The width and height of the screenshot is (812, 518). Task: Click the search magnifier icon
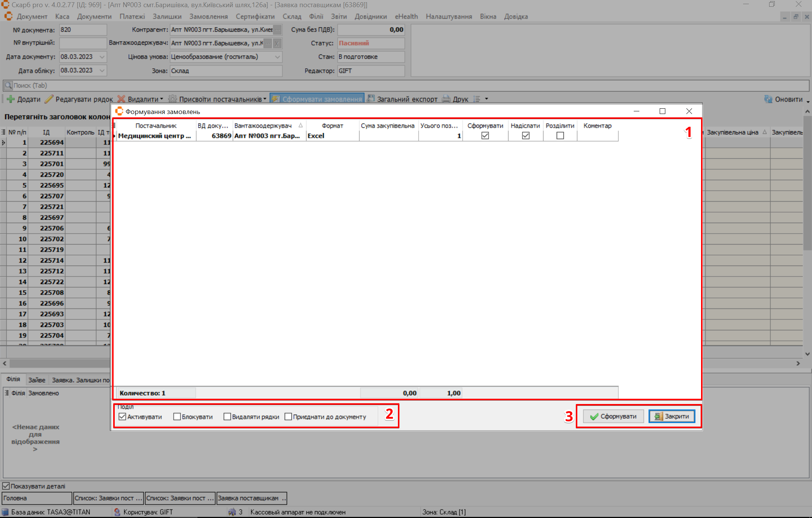tap(8, 86)
